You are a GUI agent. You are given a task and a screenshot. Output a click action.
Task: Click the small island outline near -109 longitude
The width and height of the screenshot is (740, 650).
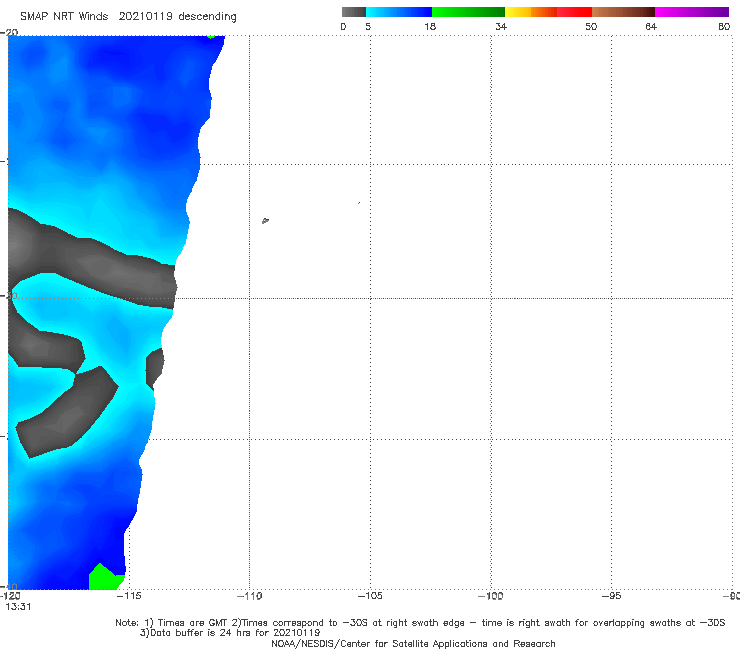click(265, 220)
